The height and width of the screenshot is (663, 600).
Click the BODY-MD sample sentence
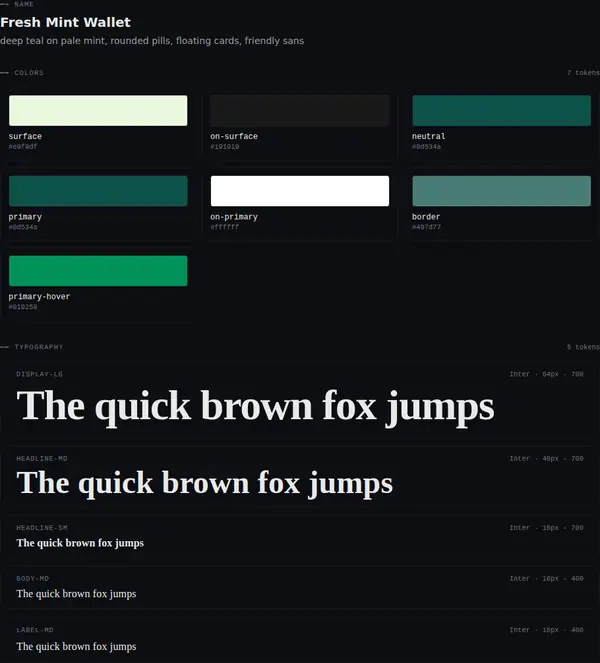click(x=76, y=594)
